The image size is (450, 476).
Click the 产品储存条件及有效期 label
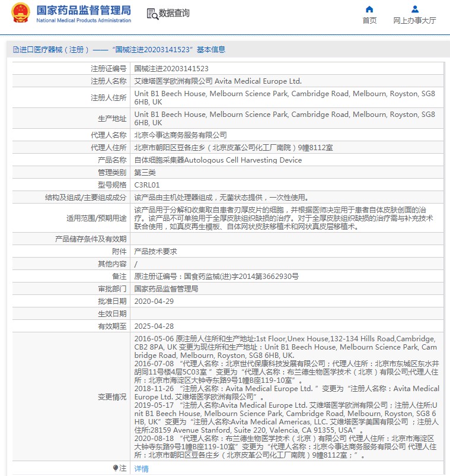(91, 239)
